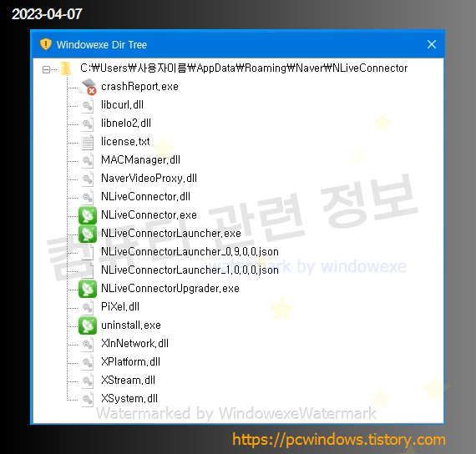
Task: Click the green uninstall.exe satellite icon
Action: point(88,325)
